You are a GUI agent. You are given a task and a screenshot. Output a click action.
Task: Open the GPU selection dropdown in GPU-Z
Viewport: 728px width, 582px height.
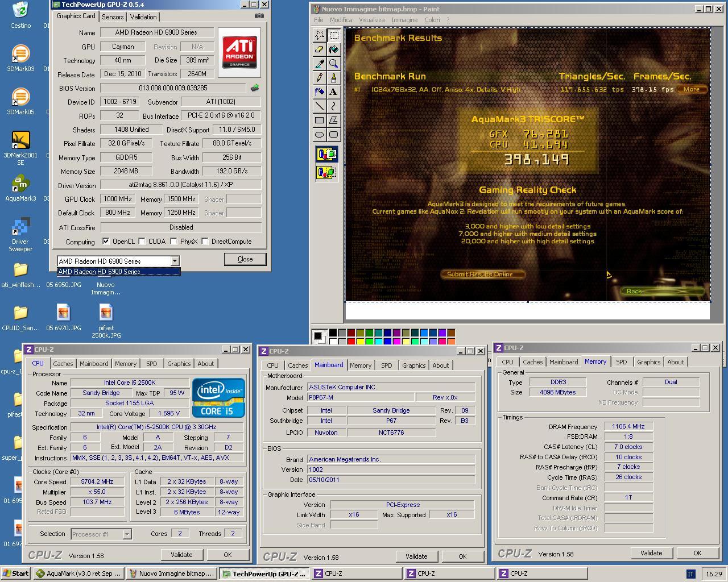175,261
